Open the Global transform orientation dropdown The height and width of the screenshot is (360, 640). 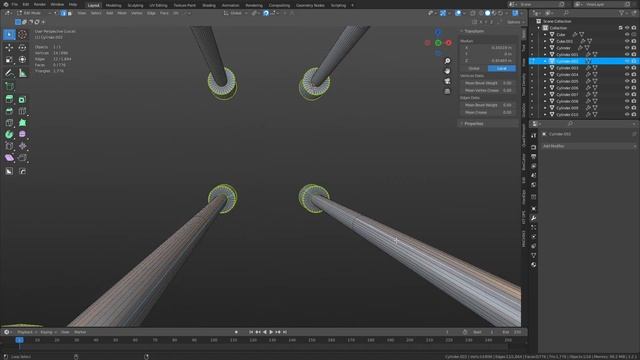tap(235, 13)
